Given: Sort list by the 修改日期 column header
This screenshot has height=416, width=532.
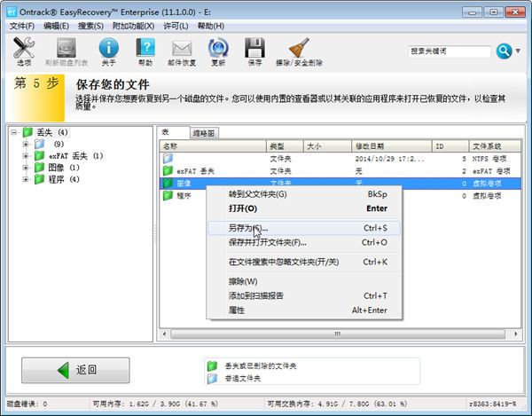Looking at the screenshot, I should (x=392, y=146).
